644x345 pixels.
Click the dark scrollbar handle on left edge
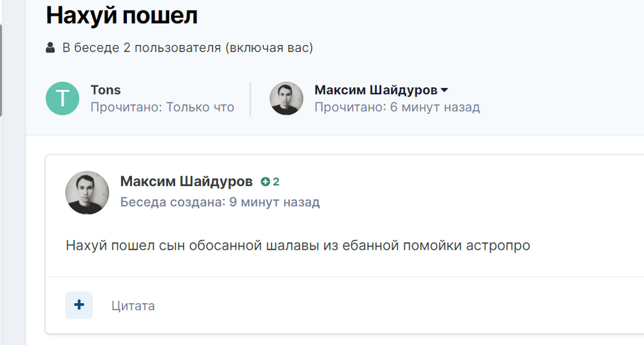coord(1,70)
